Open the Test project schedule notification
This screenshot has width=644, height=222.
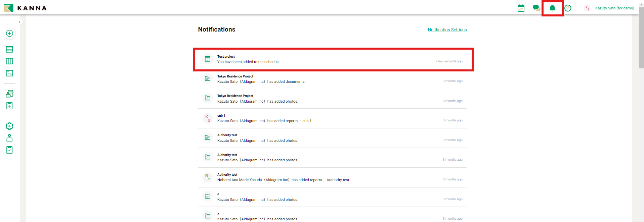pyautogui.click(x=333, y=59)
